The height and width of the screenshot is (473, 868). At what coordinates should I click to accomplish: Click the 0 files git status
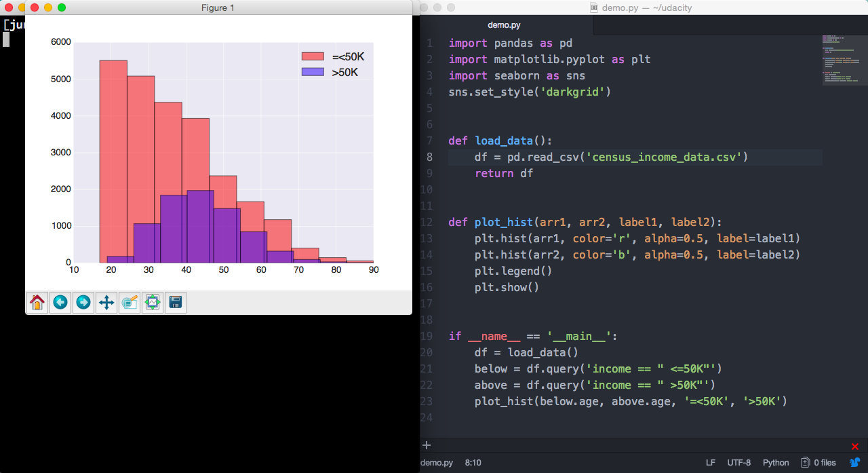[x=818, y=463]
